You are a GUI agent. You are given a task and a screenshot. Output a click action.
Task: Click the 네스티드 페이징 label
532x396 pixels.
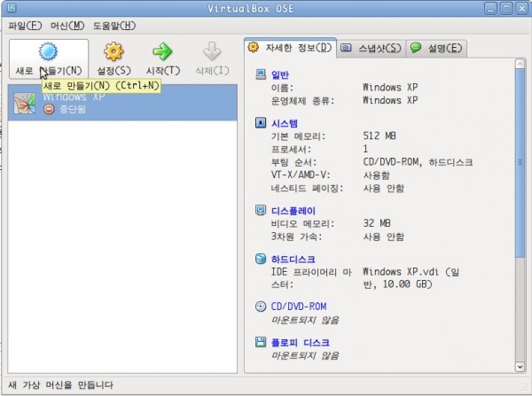pyautogui.click(x=307, y=188)
